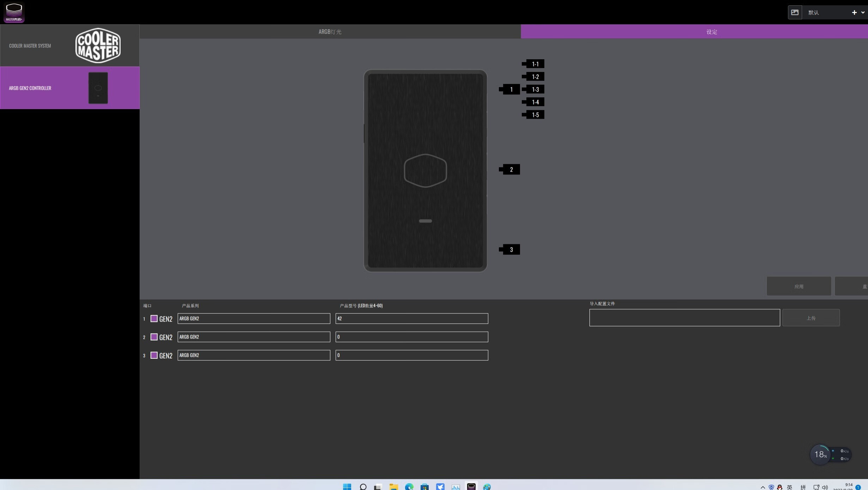The image size is (868, 490).
Task: Click the controller image hexagon logo
Action: click(x=425, y=171)
